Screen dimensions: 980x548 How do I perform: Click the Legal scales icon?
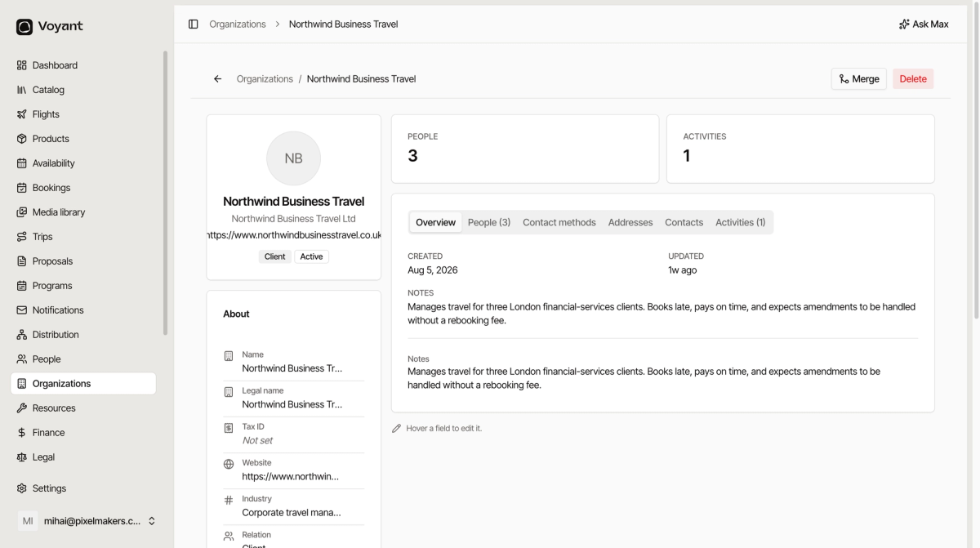(x=22, y=457)
